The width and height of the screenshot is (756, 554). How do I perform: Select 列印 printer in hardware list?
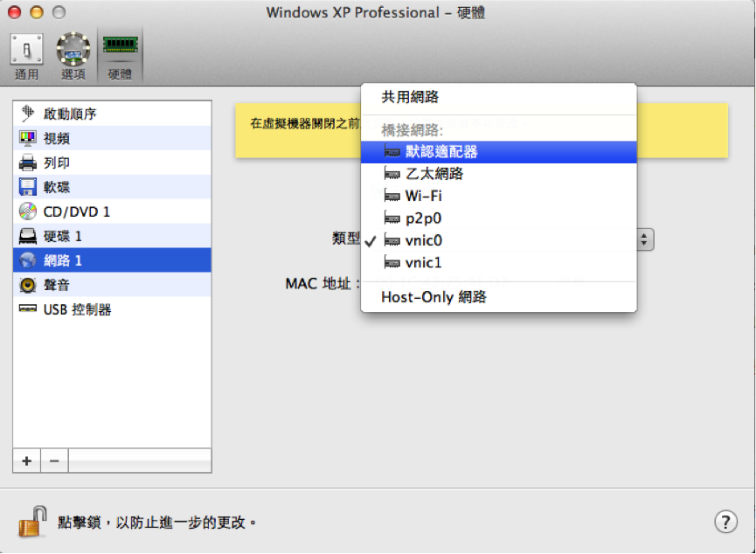click(112, 163)
